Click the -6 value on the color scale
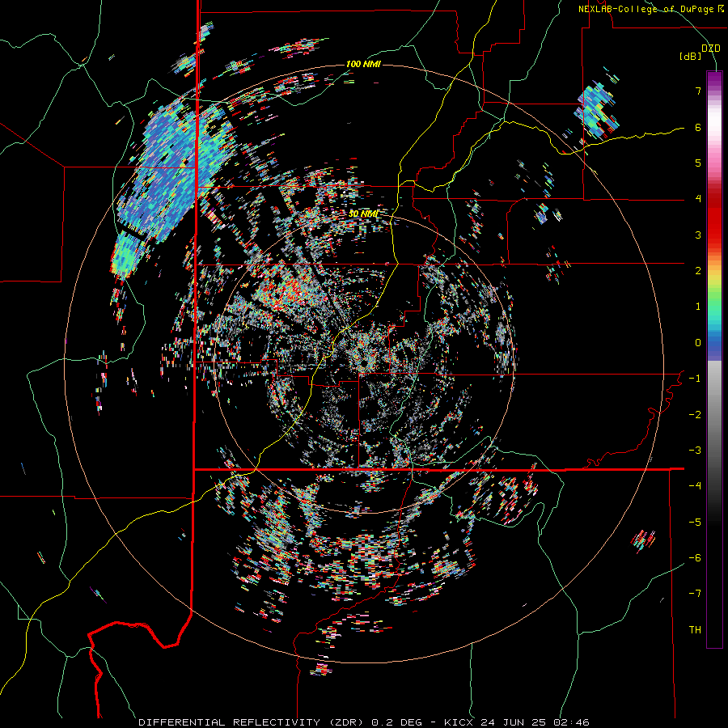The image size is (728, 728). click(695, 558)
